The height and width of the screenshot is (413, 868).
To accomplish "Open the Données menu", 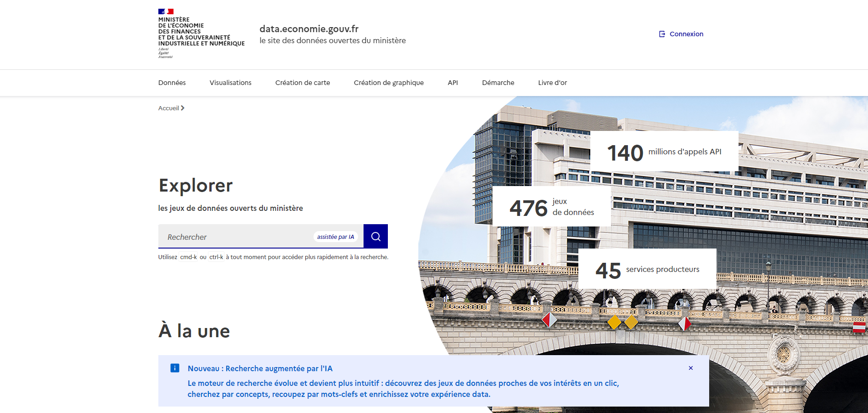I will (172, 83).
